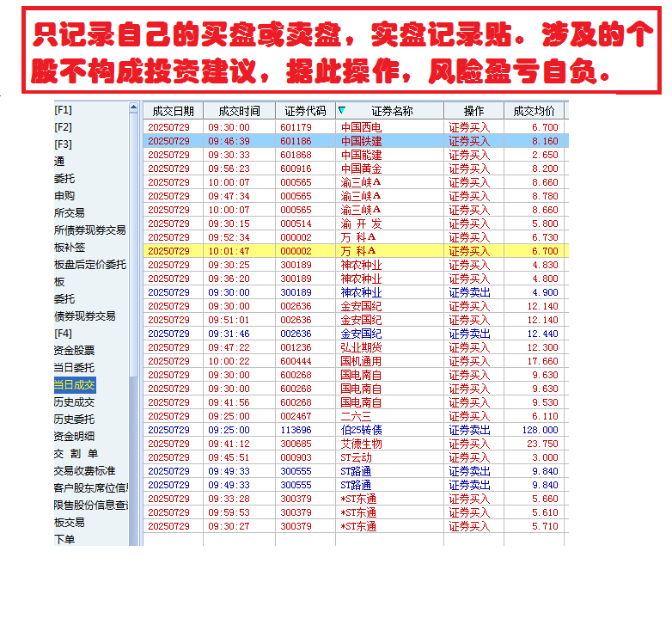Screen dimensions: 672x625
Task: Open 交易收费标准 in the sidebar
Action: tap(84, 470)
